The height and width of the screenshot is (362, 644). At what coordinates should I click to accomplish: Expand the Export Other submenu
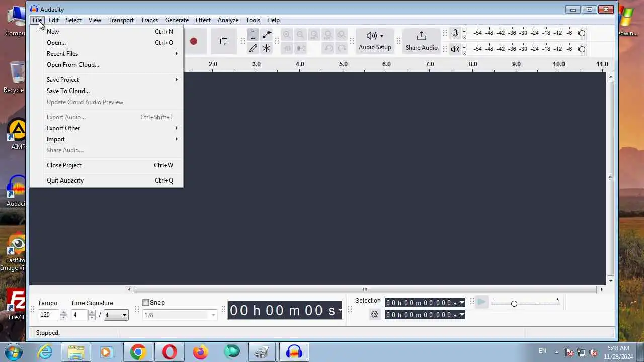point(106,128)
